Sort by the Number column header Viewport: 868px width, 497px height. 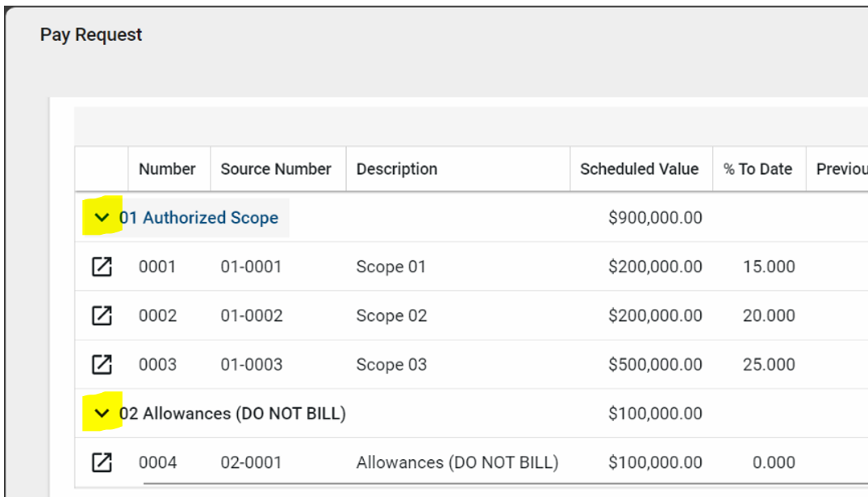[x=167, y=169]
